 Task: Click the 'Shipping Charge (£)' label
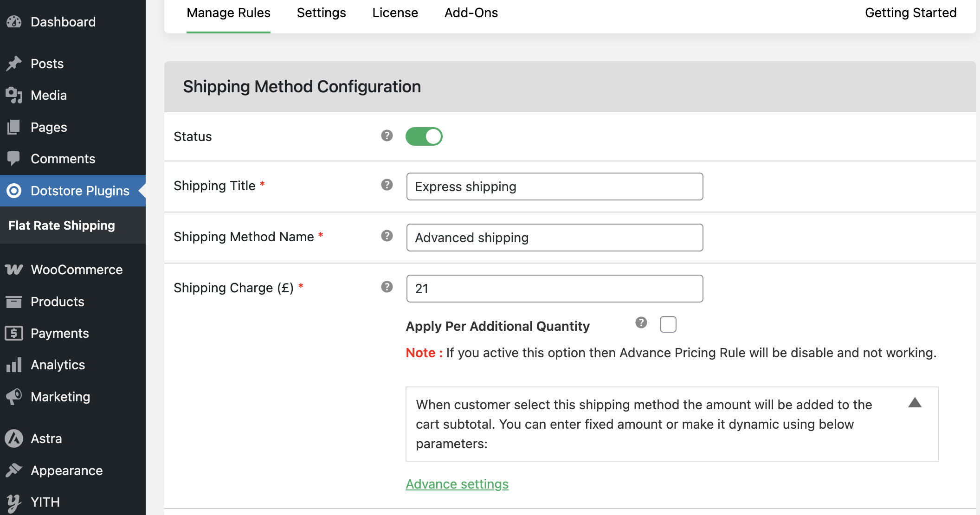(233, 288)
